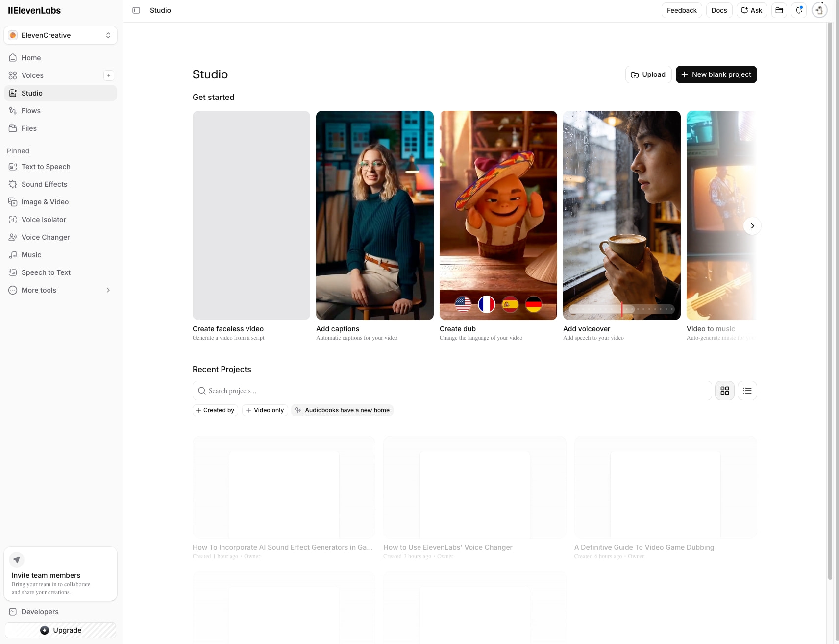
Task: Show next templates with carousel arrow
Action: 752,226
